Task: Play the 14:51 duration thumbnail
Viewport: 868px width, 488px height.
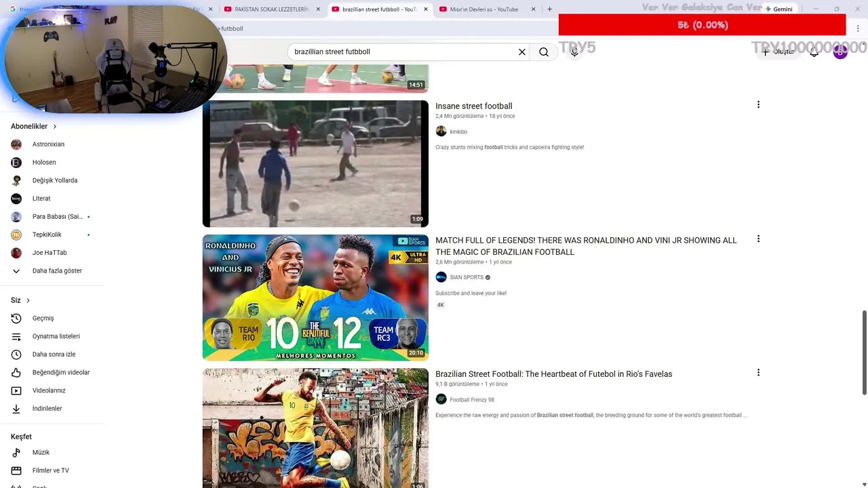Action: (x=315, y=79)
